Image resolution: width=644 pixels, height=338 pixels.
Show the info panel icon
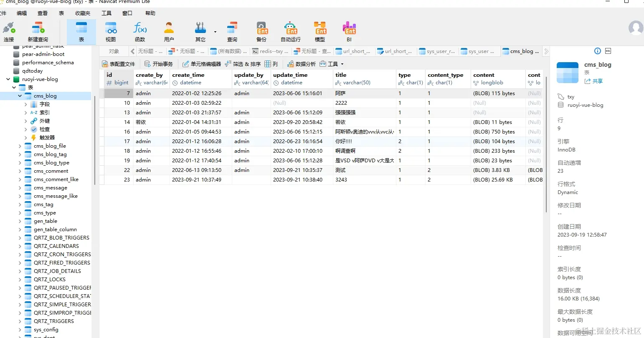click(x=598, y=51)
